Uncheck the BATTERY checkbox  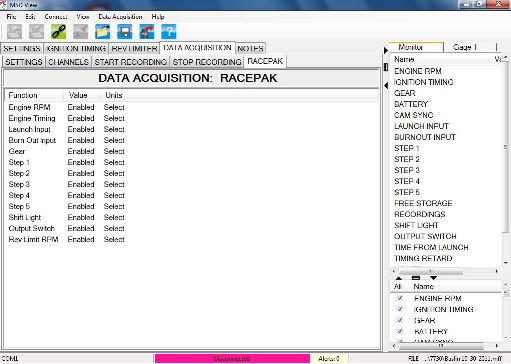[400, 331]
